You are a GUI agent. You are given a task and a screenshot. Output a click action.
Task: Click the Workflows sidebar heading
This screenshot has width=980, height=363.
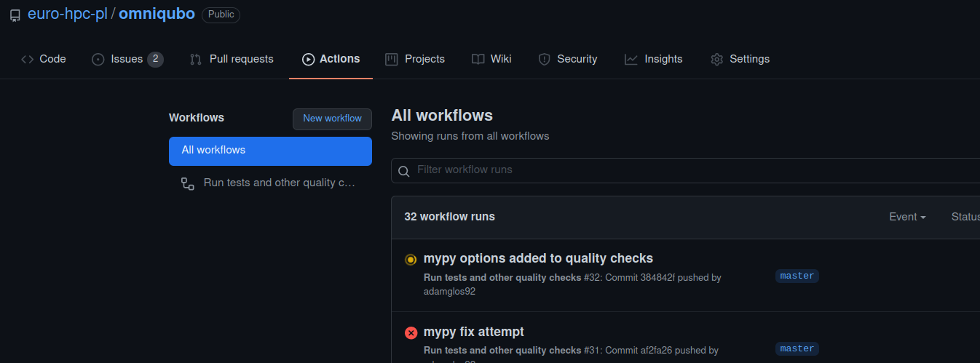tap(197, 118)
